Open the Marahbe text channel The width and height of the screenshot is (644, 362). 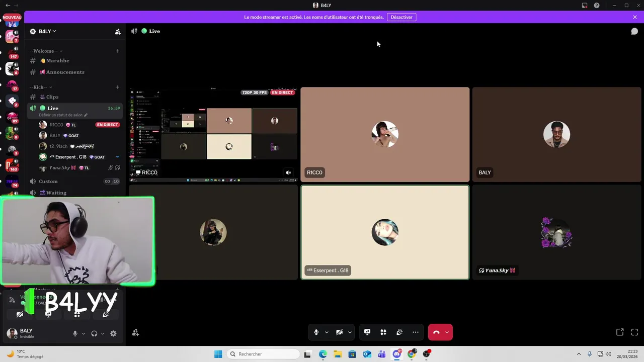(x=75, y=60)
